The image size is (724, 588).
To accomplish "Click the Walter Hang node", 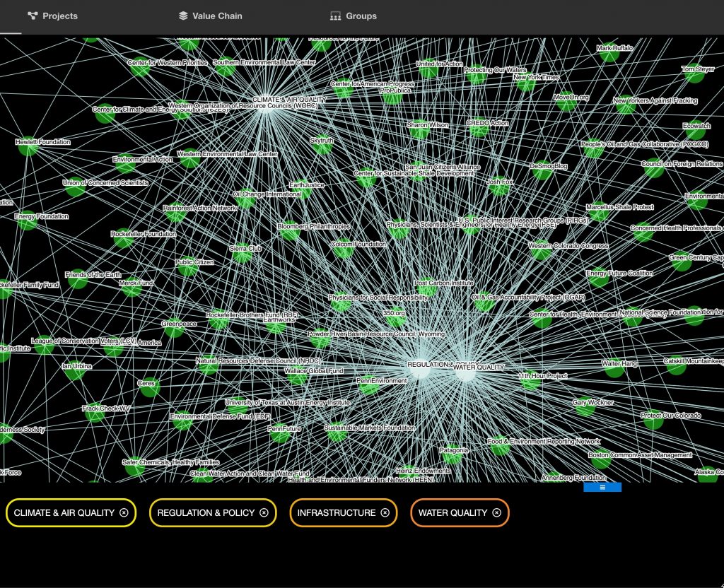I will click(x=614, y=367).
